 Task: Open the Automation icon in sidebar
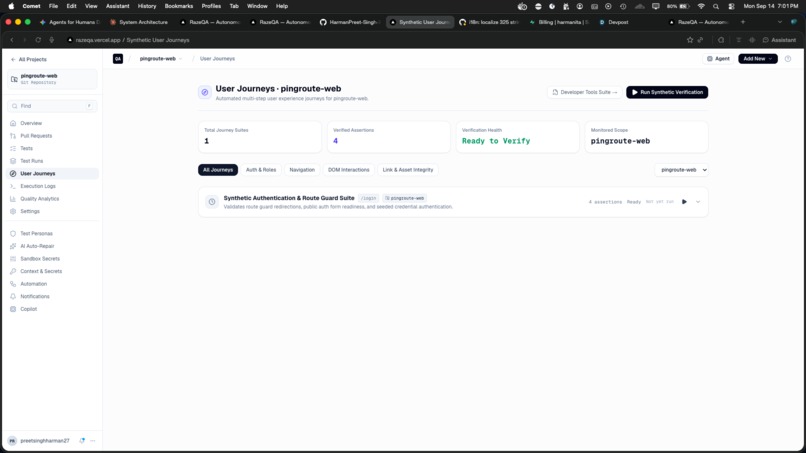(13, 284)
